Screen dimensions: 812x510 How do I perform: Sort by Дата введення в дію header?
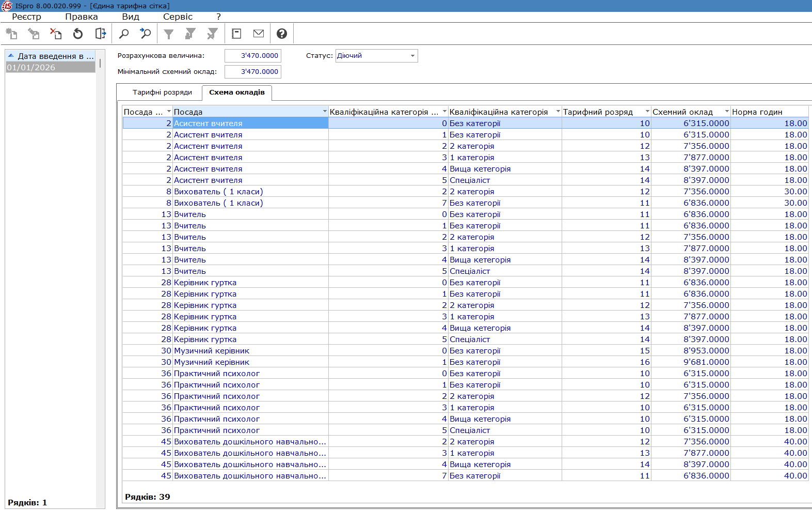tap(51, 56)
